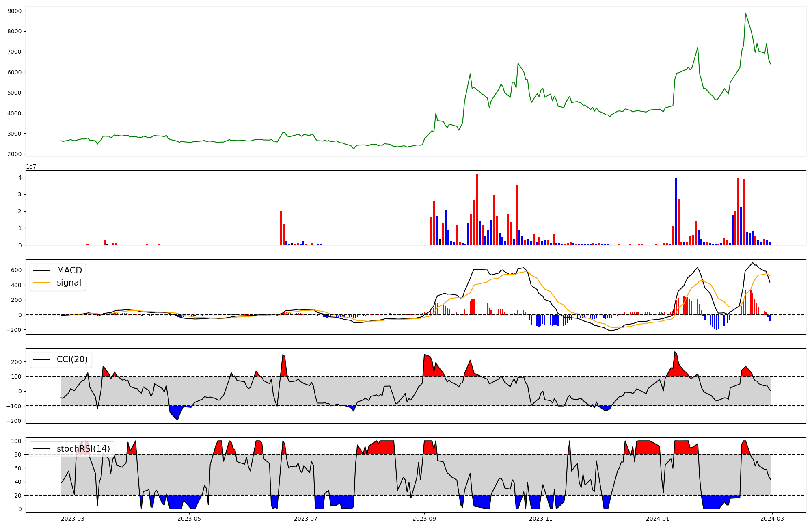Image resolution: width=812 pixels, height=528 pixels.
Task: Click the 2023-03 x-axis date label
Action: point(73,518)
